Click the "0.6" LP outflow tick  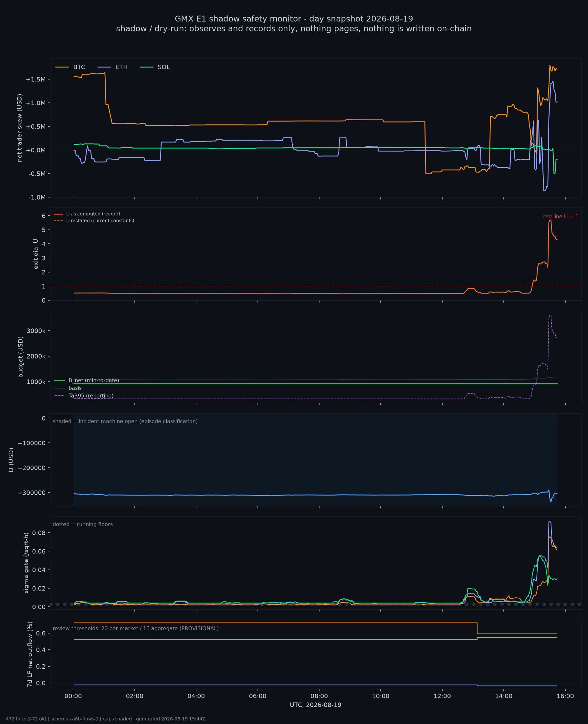pos(41,633)
